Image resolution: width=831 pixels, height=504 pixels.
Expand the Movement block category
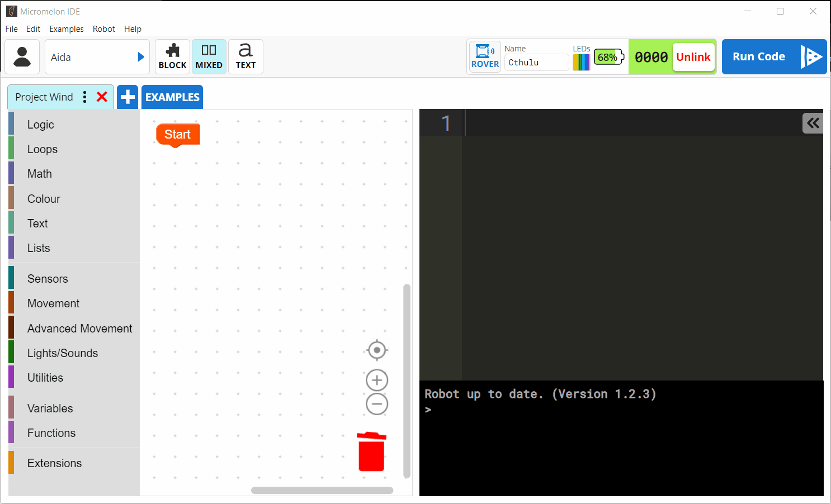54,303
